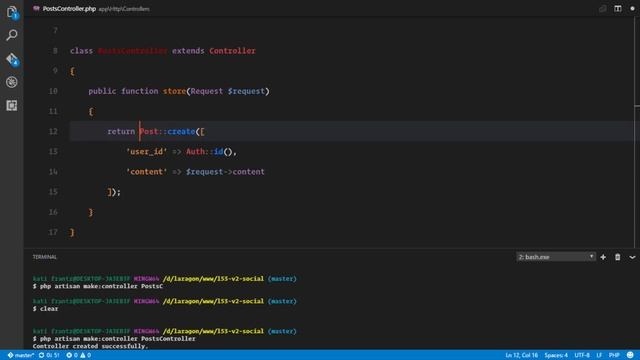Open the Search view in activity bar
640x360 pixels.
(x=12, y=36)
